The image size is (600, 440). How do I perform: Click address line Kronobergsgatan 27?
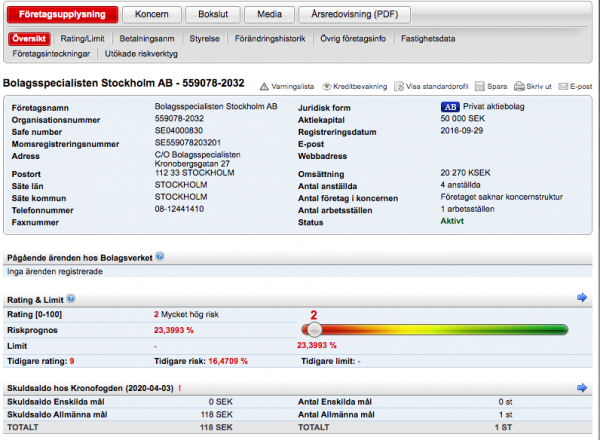point(192,164)
